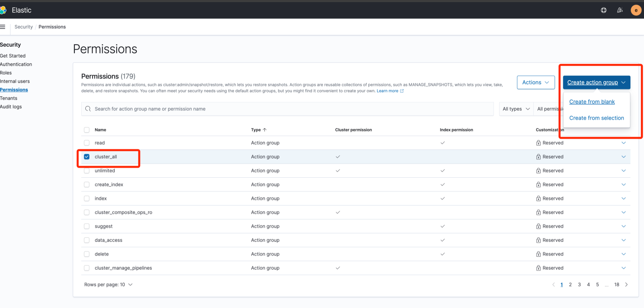The height and width of the screenshot is (308, 644).
Task: Open the All types filter dropdown
Action: pyautogui.click(x=516, y=109)
